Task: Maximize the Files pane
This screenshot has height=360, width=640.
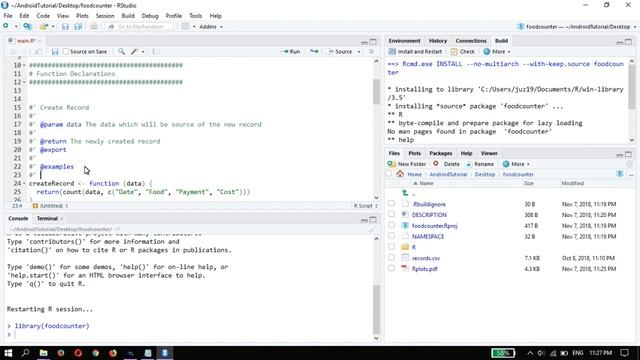Action: click(628, 154)
